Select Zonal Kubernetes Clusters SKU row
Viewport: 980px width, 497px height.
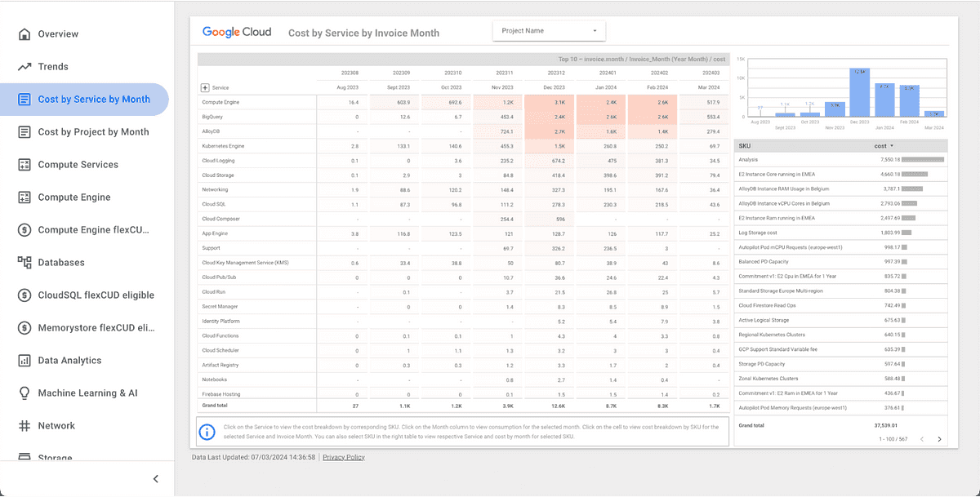click(841, 379)
